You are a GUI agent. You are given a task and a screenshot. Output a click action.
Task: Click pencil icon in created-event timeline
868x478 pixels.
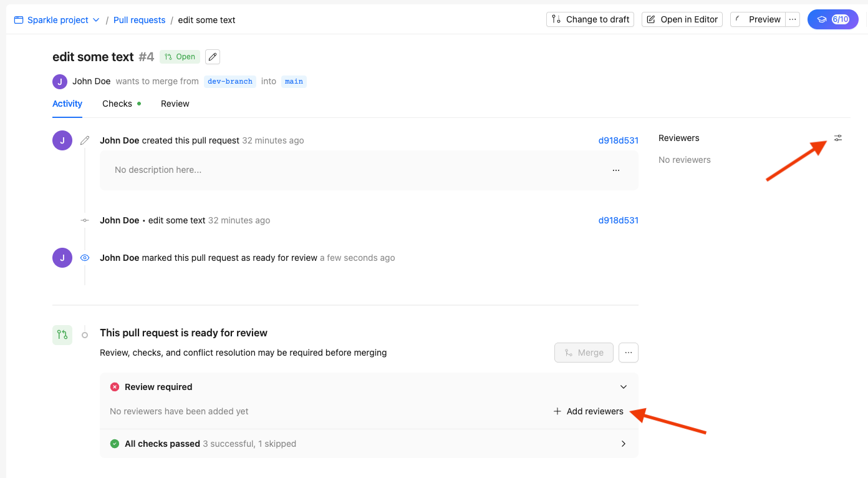(85, 140)
